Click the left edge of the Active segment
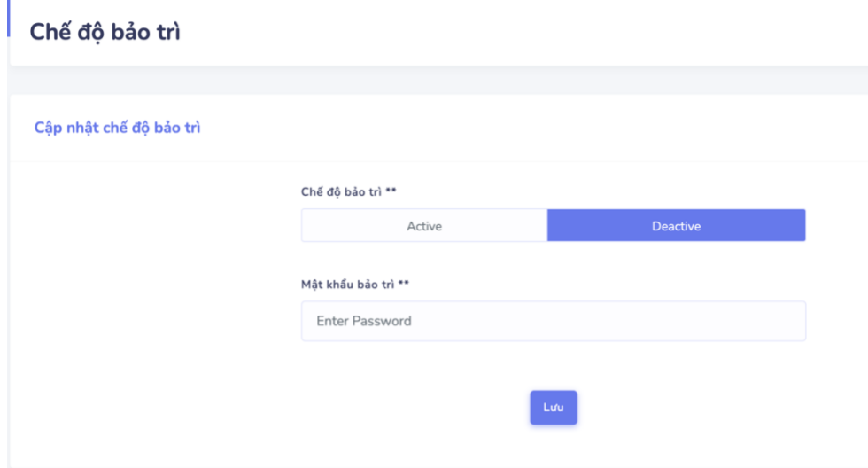The image size is (868, 468). click(x=307, y=226)
